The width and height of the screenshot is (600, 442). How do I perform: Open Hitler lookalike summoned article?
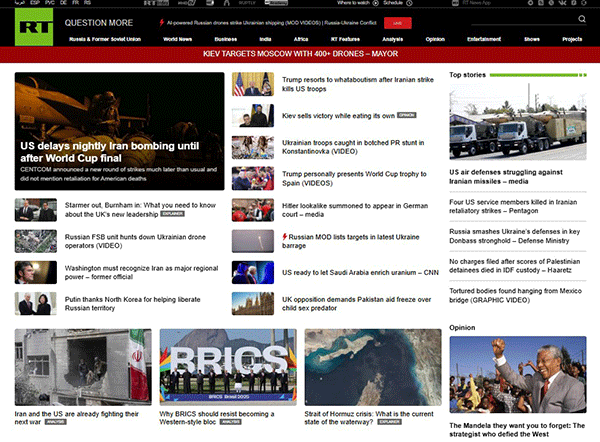click(355, 210)
